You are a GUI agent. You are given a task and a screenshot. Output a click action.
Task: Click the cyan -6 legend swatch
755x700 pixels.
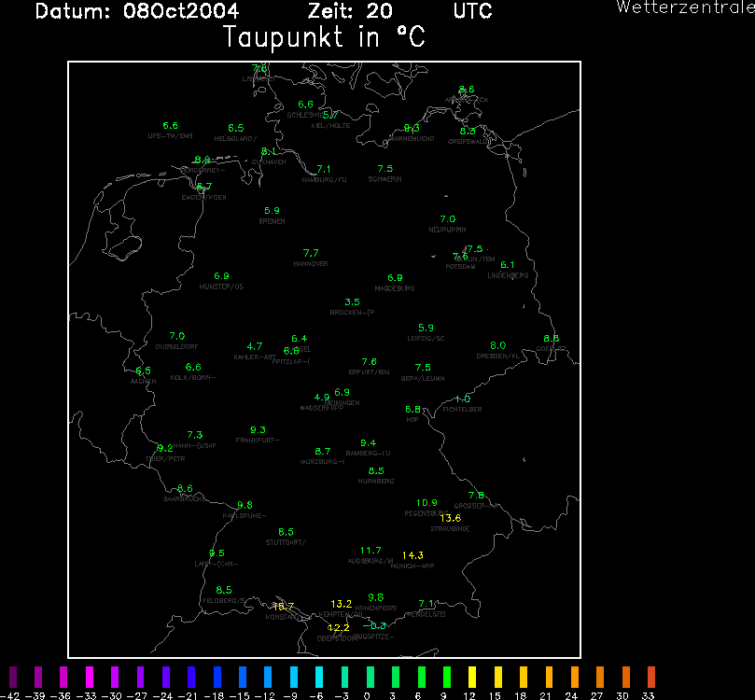point(319,677)
